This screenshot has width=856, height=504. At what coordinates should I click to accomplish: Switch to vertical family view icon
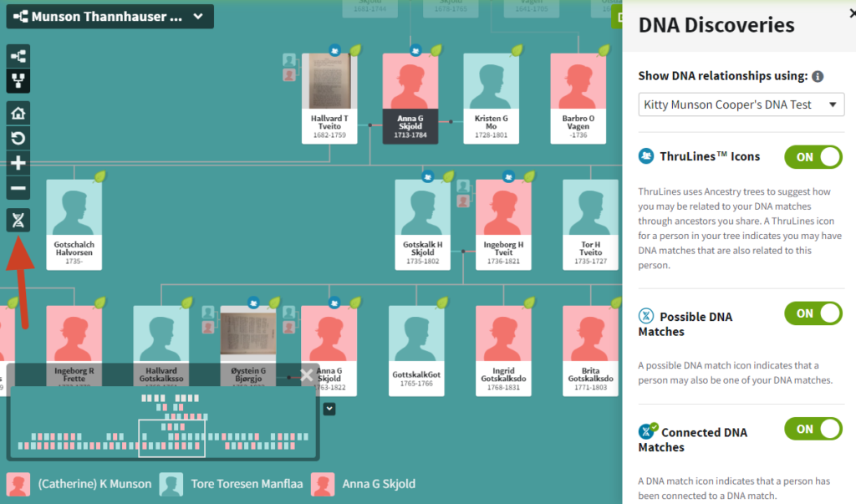pos(18,81)
